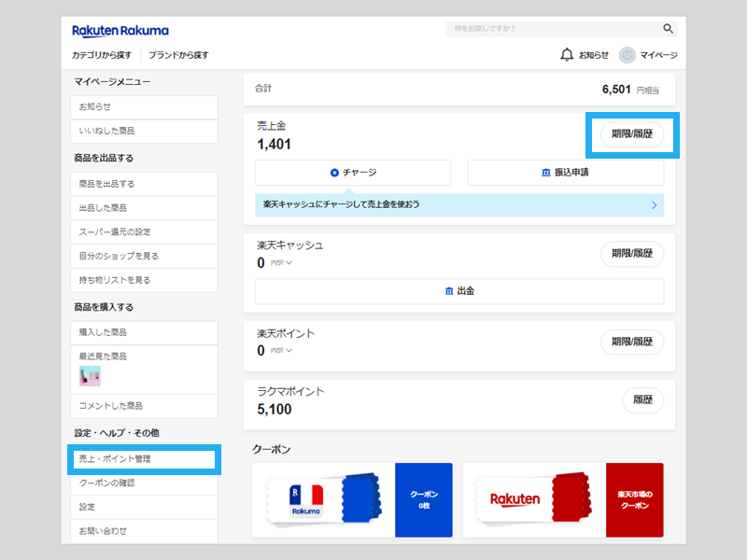The height and width of the screenshot is (560, 747).
Task: Click the search magnifier icon
Action: [668, 29]
